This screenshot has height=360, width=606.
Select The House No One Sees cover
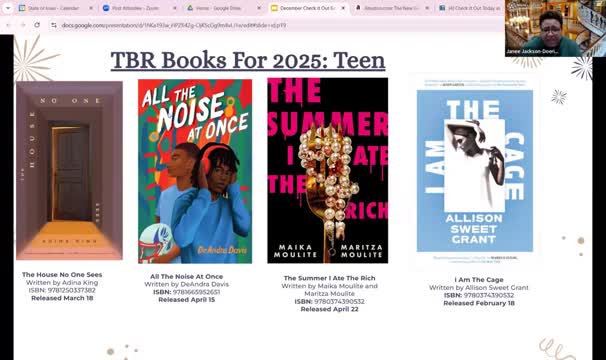click(69, 170)
